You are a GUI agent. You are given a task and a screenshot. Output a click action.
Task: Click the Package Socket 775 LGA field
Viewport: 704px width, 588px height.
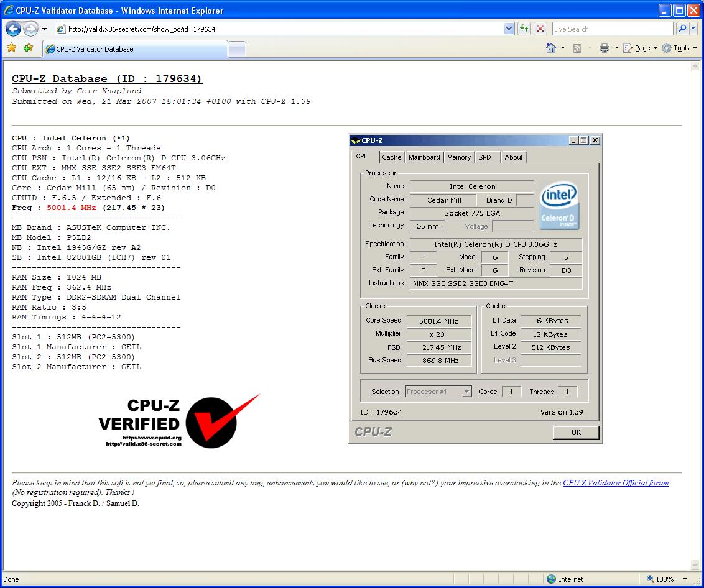click(471, 213)
